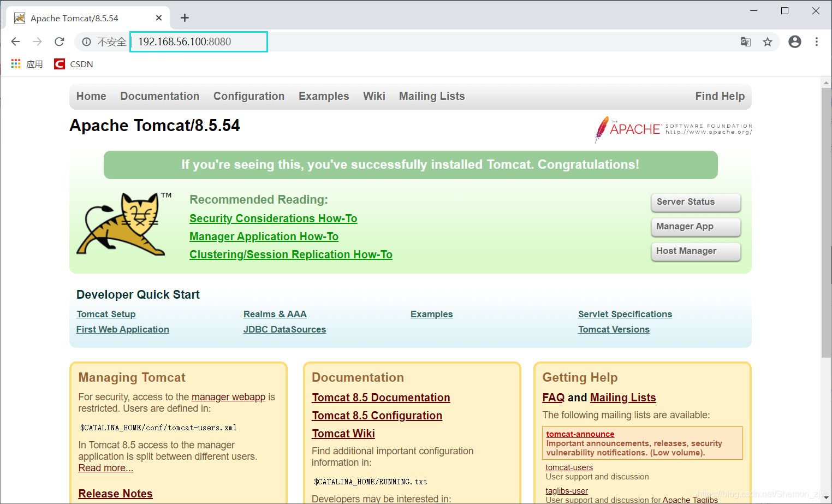Open Security Considerations How-To link
The image size is (832, 504).
274,218
